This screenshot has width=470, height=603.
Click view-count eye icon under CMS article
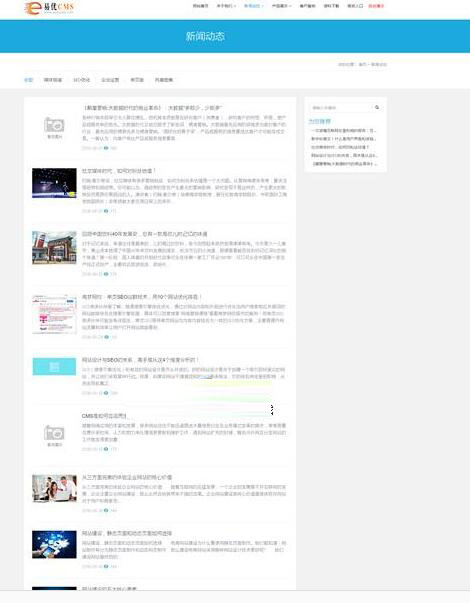(106, 449)
